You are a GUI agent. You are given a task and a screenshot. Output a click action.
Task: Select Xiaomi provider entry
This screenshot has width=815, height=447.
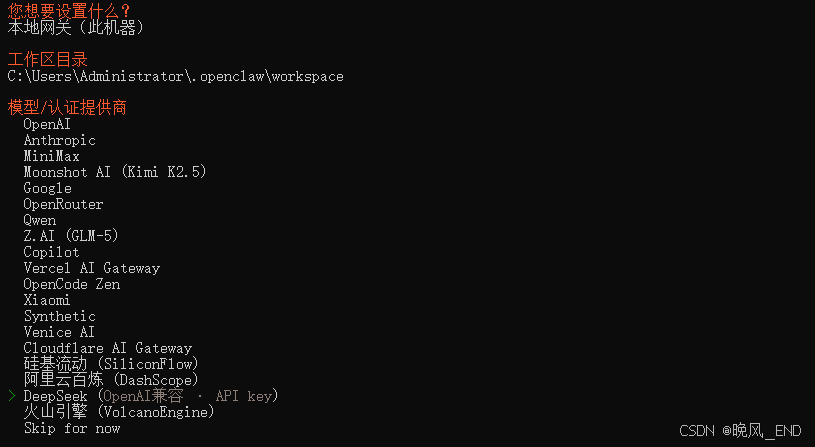pos(48,300)
